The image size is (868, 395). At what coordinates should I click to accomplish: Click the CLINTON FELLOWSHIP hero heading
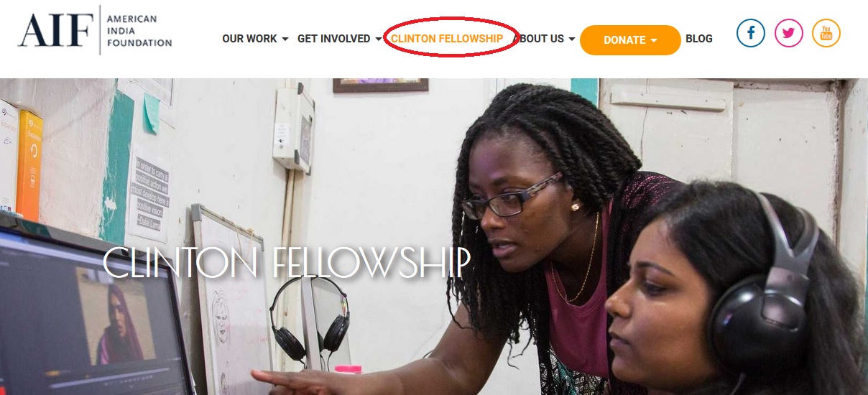click(x=287, y=263)
